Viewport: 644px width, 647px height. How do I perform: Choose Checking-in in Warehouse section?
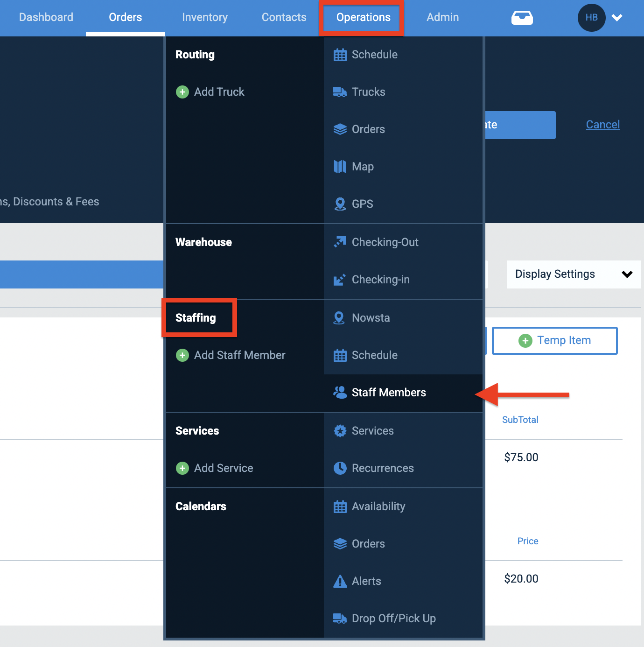[x=403, y=280]
